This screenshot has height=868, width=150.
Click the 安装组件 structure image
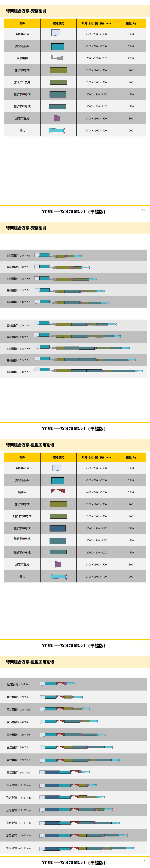click(x=57, y=57)
